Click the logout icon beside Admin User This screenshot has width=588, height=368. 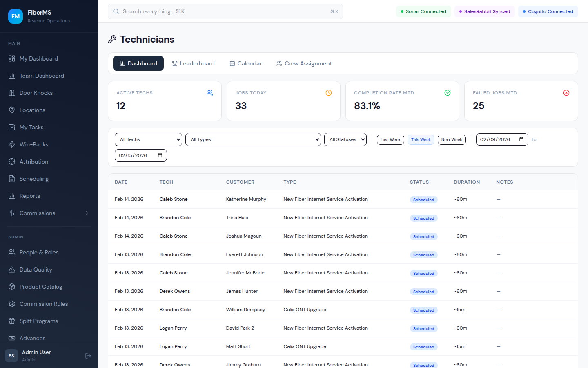click(88, 356)
